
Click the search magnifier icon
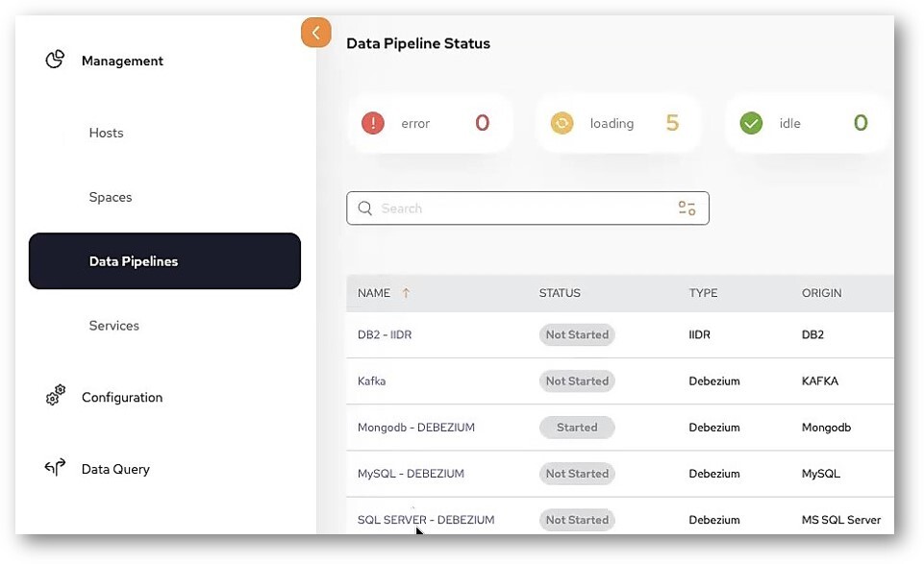coord(364,208)
